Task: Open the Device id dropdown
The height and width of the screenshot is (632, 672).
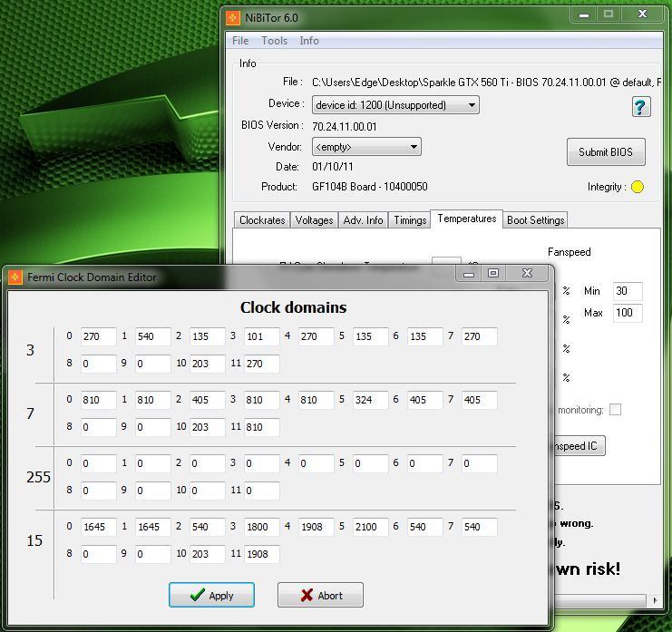Action: 395,105
